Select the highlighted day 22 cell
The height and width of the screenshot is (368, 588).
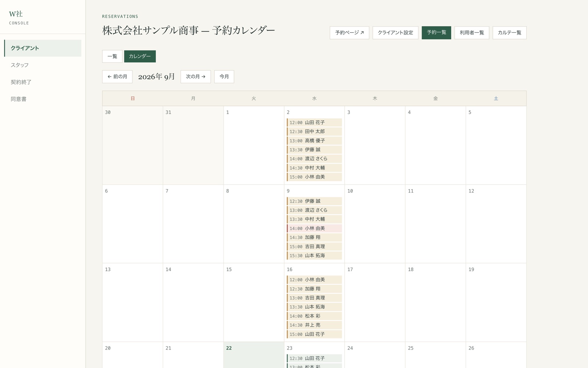(x=254, y=355)
